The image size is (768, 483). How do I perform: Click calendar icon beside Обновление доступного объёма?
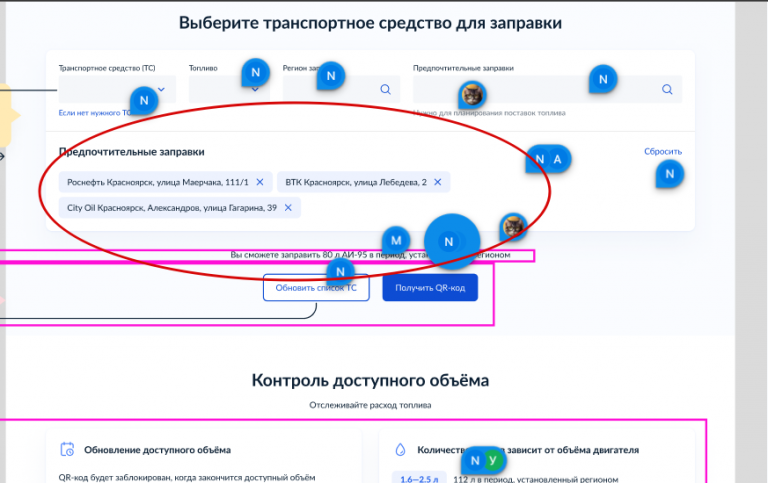click(67, 449)
